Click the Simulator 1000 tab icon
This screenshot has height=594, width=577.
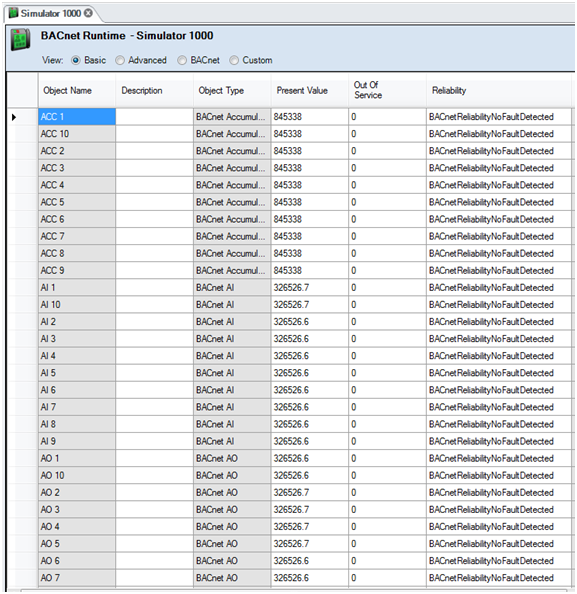pos(14,13)
